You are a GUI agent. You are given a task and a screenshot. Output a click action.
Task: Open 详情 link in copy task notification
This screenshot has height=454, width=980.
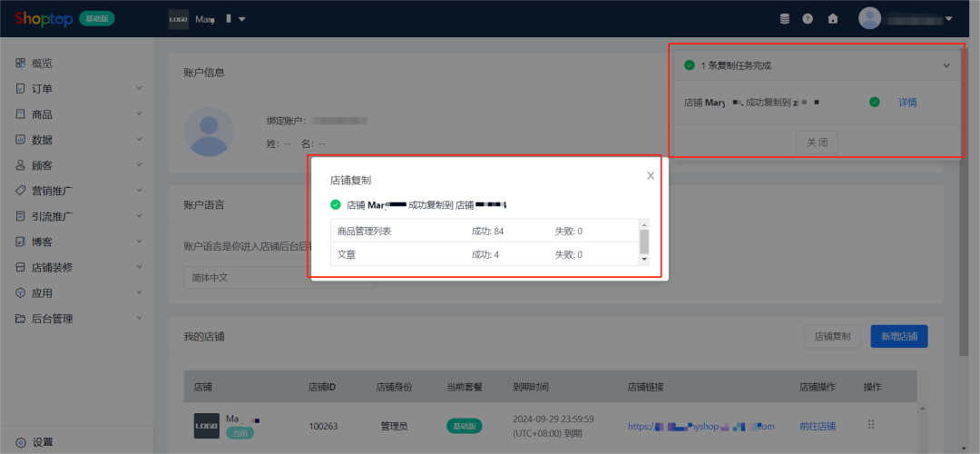pos(907,103)
